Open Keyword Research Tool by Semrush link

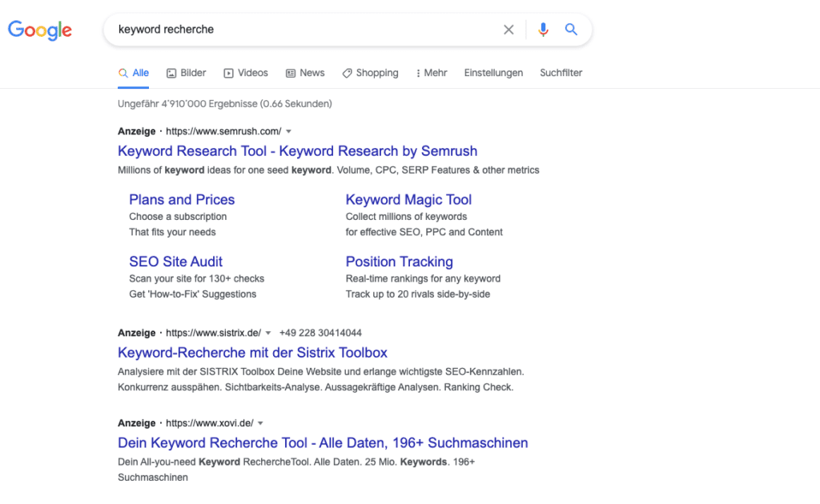(x=297, y=151)
